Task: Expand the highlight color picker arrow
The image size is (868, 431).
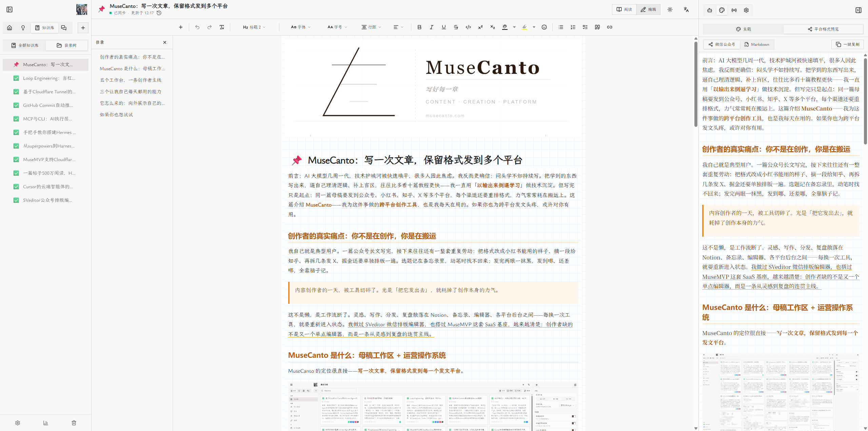Action: tap(534, 27)
